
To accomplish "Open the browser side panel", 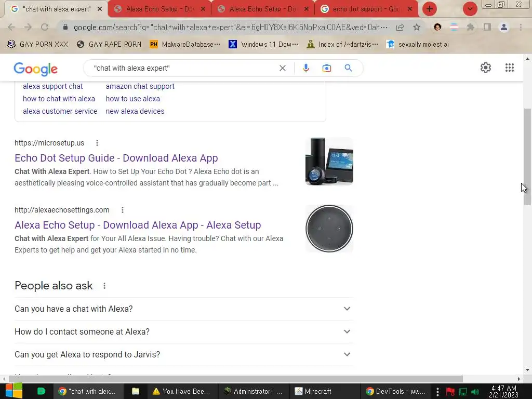I will click(x=487, y=27).
